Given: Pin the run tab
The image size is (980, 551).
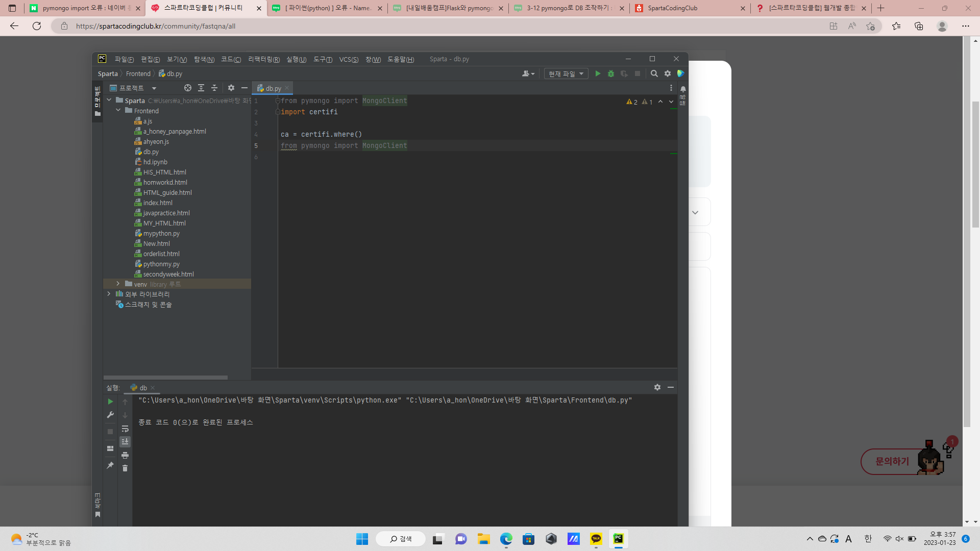Looking at the screenshot, I should click(x=110, y=465).
